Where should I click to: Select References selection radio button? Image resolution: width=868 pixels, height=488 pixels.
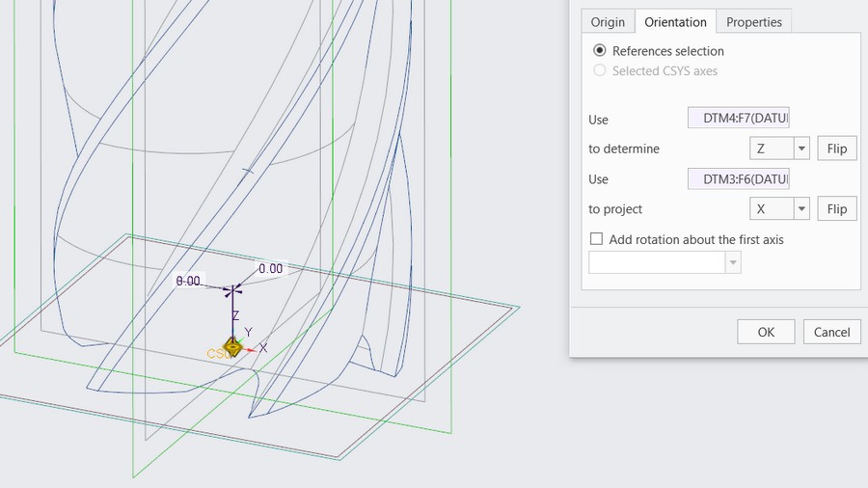pyautogui.click(x=600, y=51)
